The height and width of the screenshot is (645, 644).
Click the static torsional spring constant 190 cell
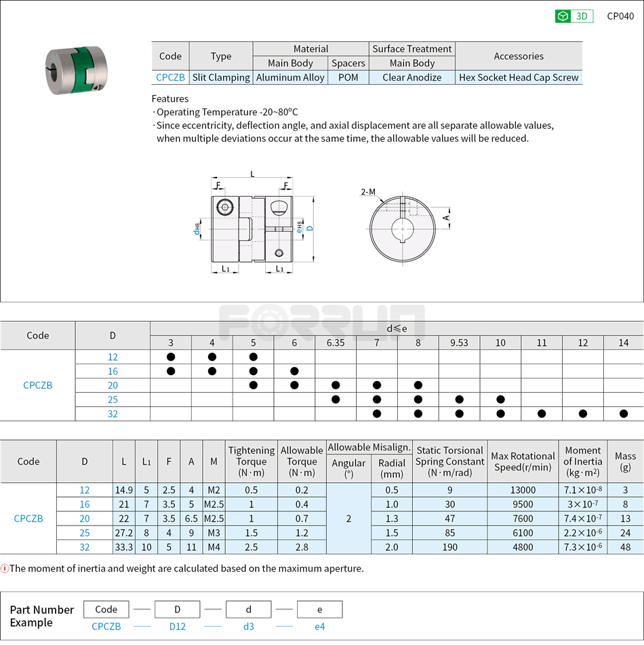click(450, 547)
